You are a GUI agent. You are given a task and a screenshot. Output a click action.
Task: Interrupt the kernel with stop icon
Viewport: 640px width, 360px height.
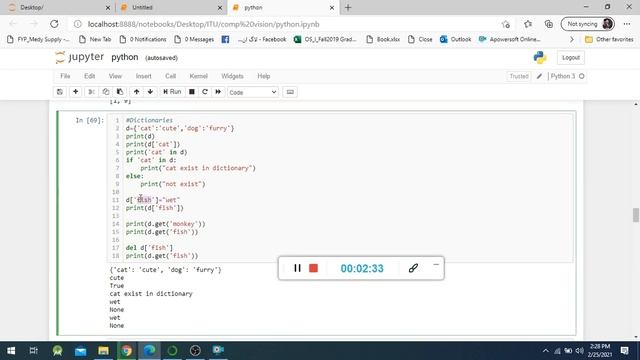tap(191, 92)
